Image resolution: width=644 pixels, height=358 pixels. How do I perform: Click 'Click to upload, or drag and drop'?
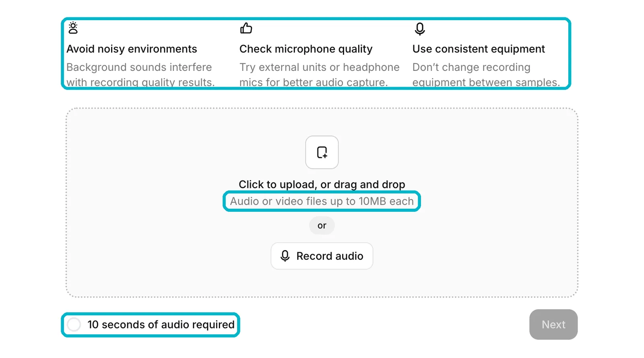point(322,184)
